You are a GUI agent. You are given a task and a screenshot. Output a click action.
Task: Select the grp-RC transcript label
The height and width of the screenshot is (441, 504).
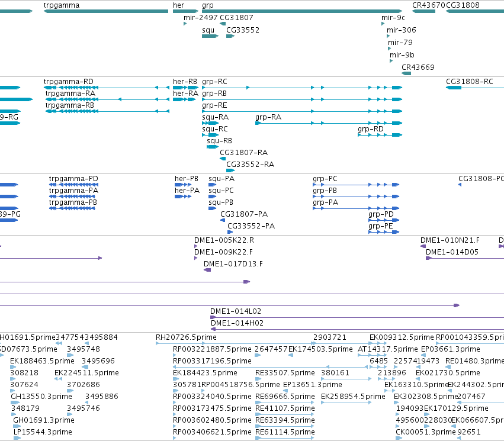[x=214, y=82]
